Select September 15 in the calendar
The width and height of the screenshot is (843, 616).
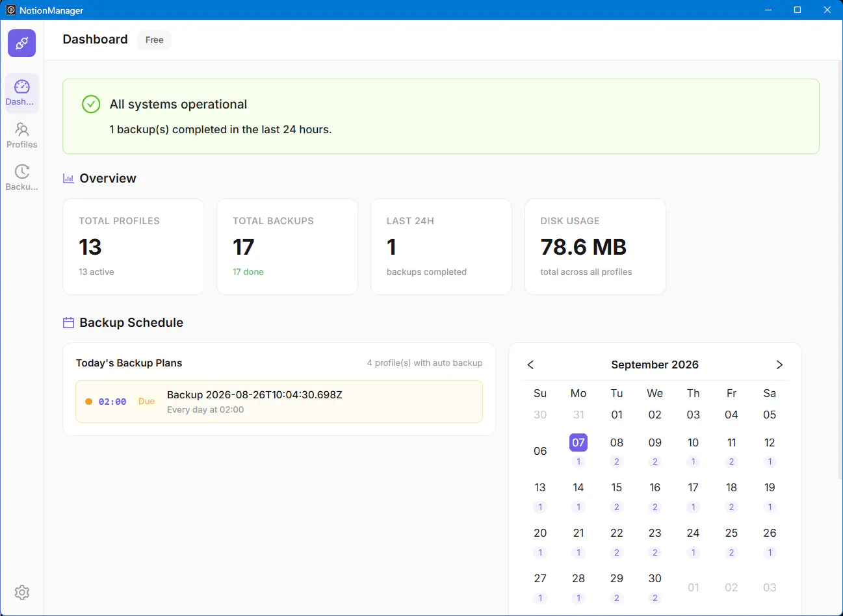coord(617,487)
